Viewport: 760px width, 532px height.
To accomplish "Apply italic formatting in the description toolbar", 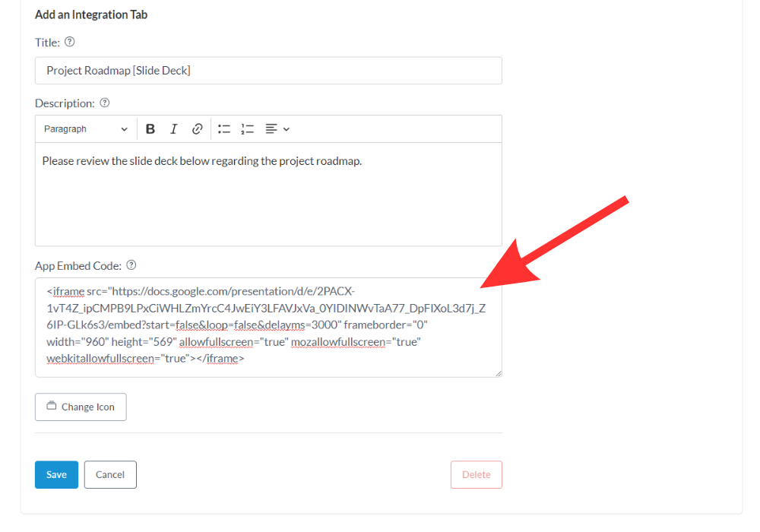I will tap(173, 129).
